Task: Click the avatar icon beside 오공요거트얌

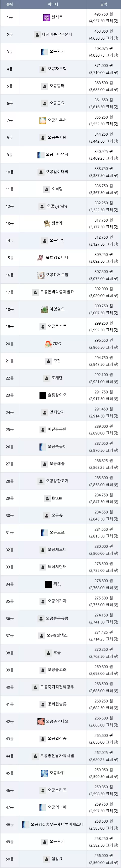Action: coord(41,275)
